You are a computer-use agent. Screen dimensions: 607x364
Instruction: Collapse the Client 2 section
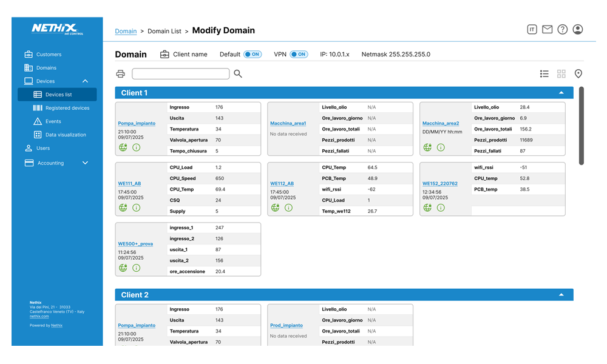point(561,295)
